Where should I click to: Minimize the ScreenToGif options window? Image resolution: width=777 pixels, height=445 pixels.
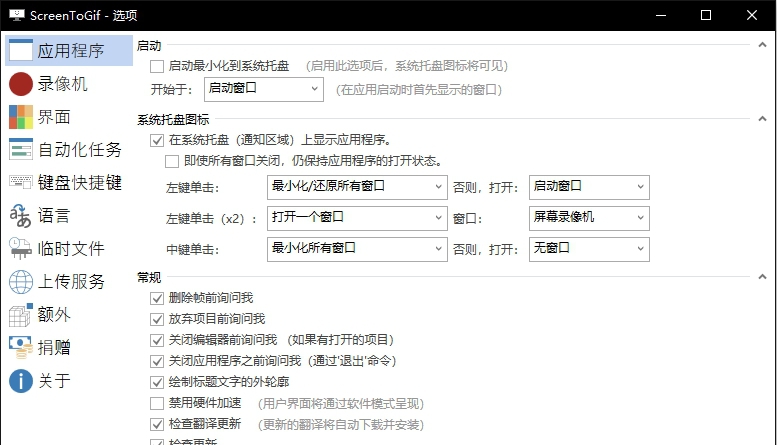(x=661, y=15)
